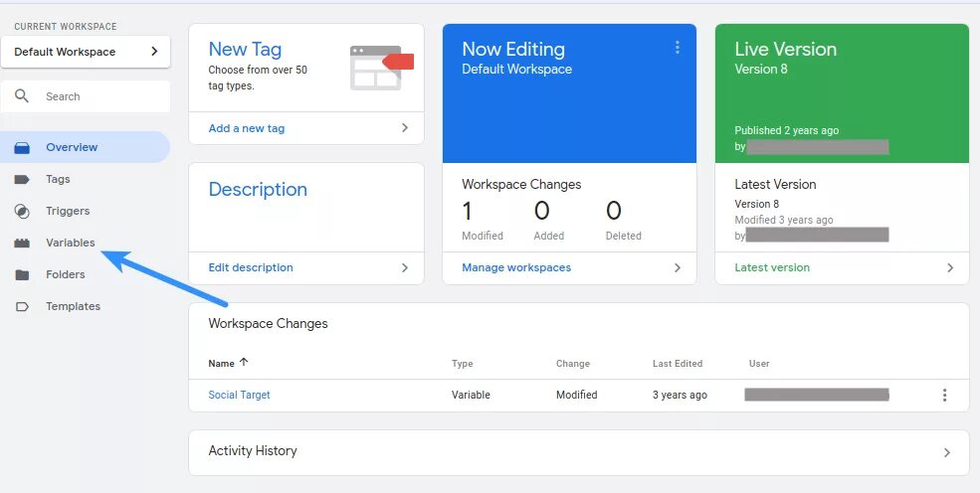The width and height of the screenshot is (980, 493).
Task: Open Social Target variable link
Action: (239, 395)
